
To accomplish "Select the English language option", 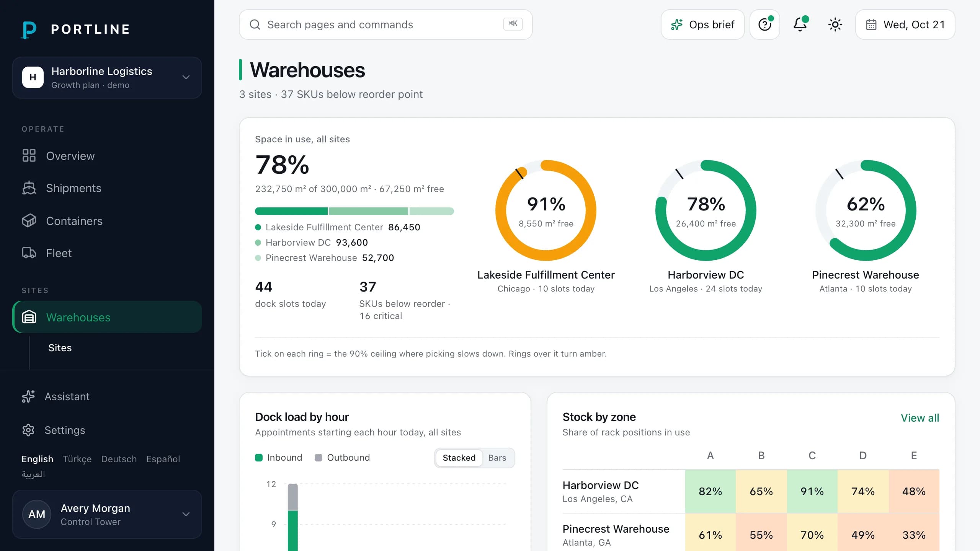I will pos(38,459).
